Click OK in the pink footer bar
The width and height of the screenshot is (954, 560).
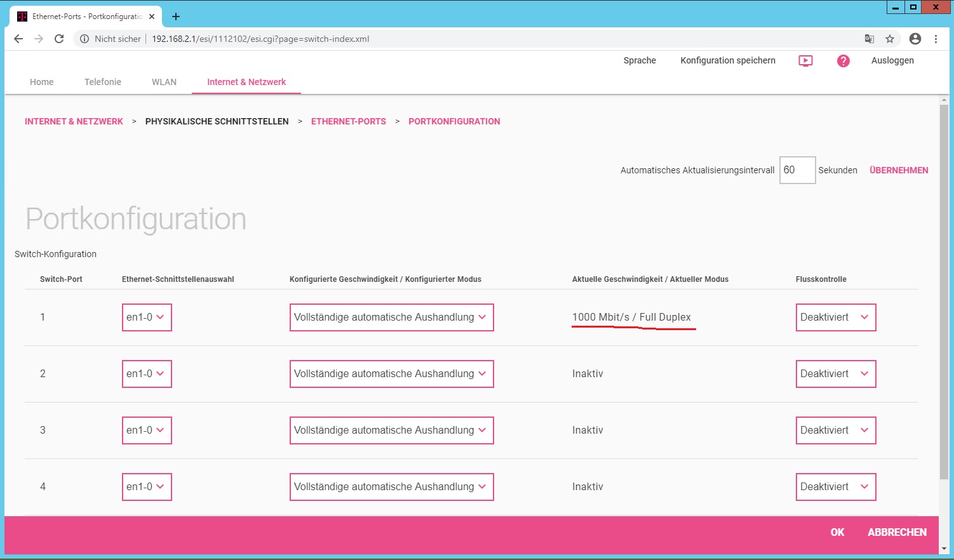(x=837, y=532)
